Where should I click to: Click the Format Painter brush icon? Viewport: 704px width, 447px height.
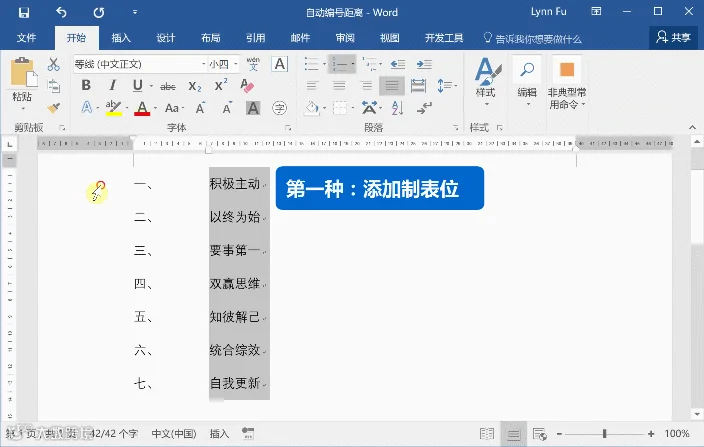53,108
